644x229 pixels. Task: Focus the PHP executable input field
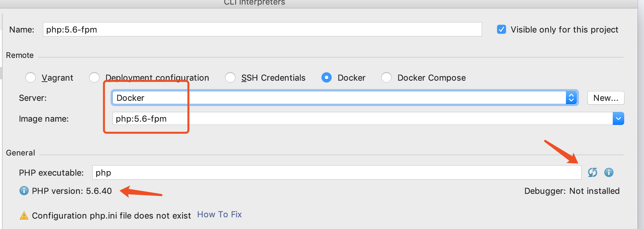click(x=337, y=172)
